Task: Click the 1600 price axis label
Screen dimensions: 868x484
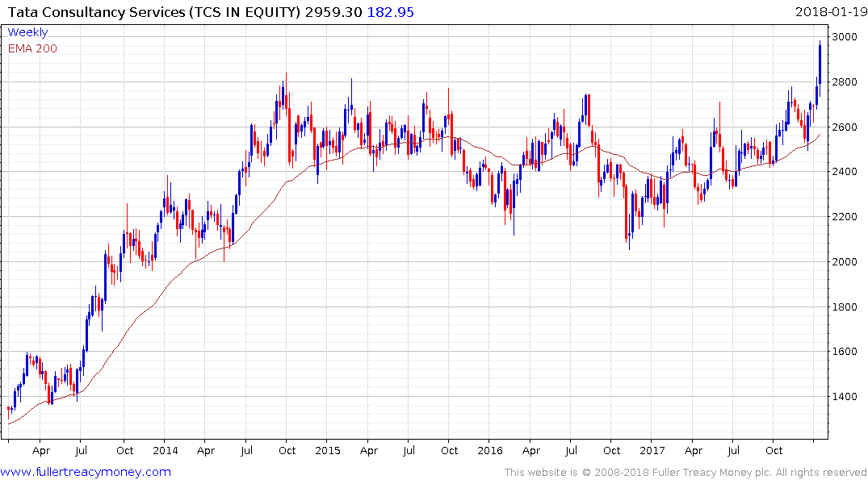Action: (x=845, y=352)
